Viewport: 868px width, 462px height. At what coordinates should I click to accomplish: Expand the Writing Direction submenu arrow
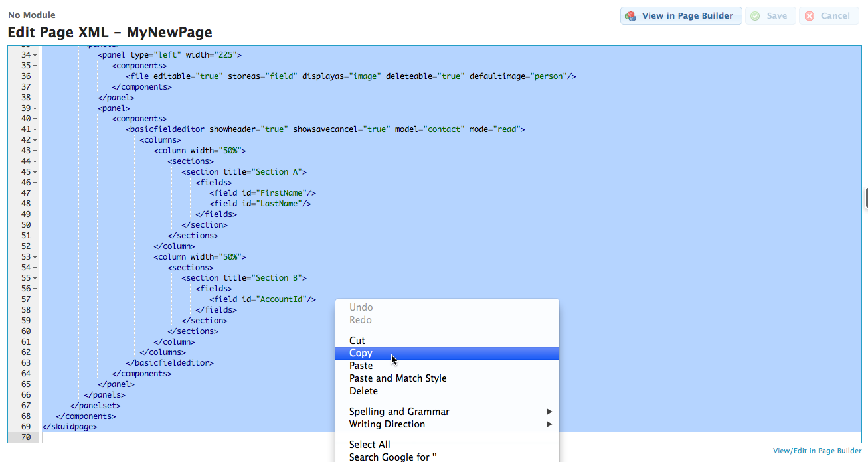(549, 424)
